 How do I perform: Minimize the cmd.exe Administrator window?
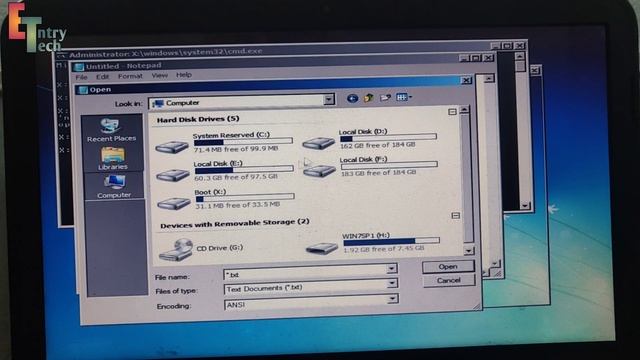point(496,46)
